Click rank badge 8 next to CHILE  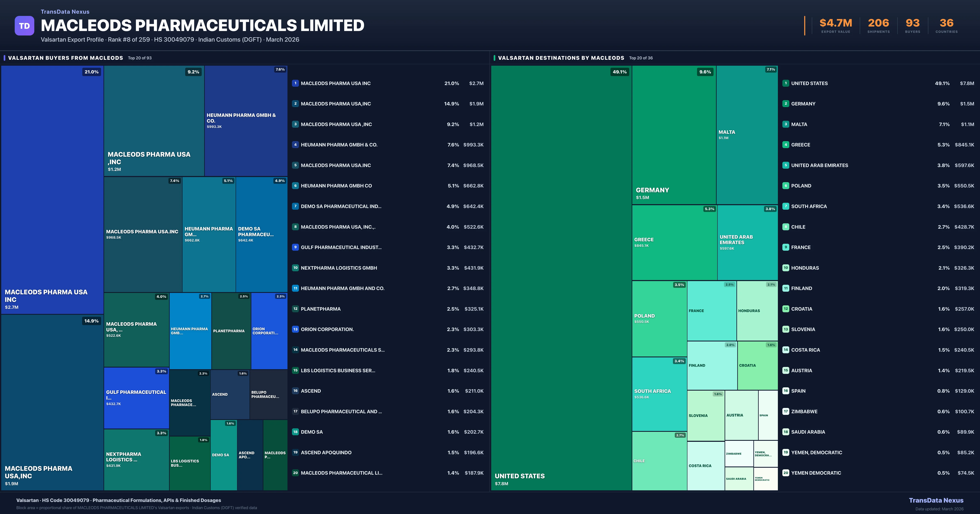[x=786, y=227]
